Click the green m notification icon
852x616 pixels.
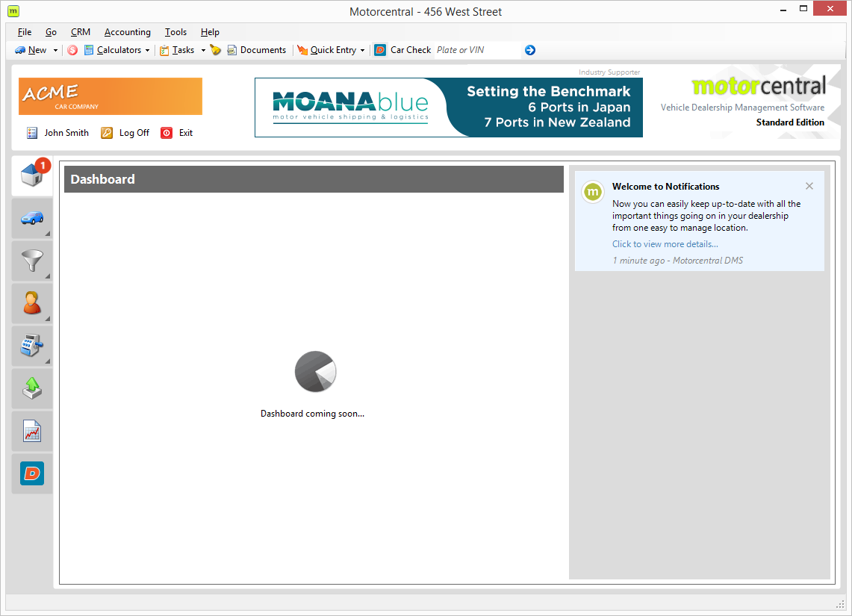click(x=593, y=192)
